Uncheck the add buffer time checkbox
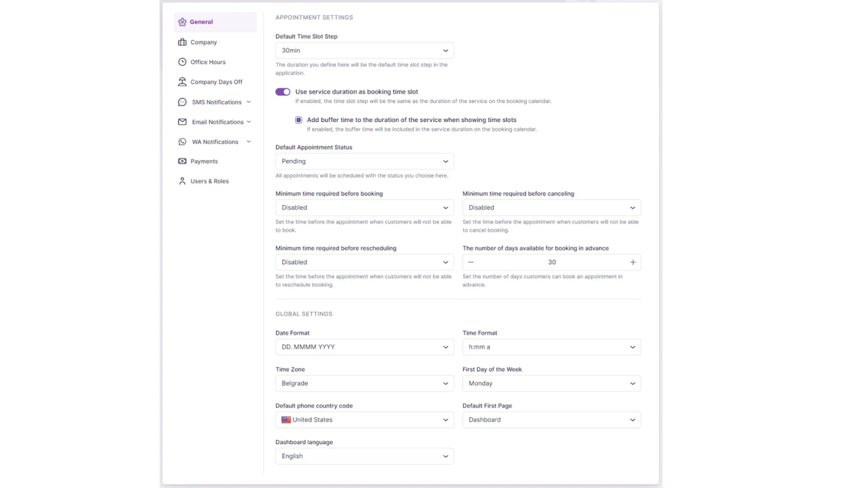 point(299,120)
